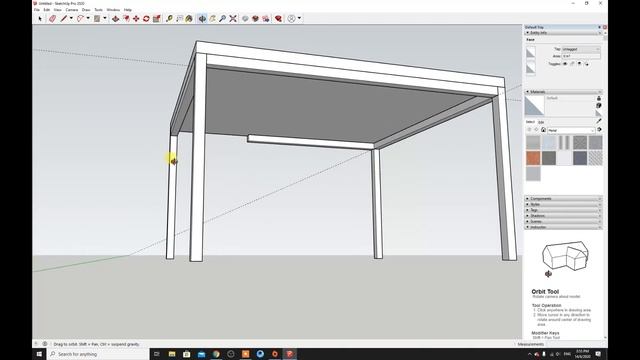This screenshot has width=640, height=360.
Task: Click the taskbar search box
Action: pyautogui.click(x=98, y=354)
